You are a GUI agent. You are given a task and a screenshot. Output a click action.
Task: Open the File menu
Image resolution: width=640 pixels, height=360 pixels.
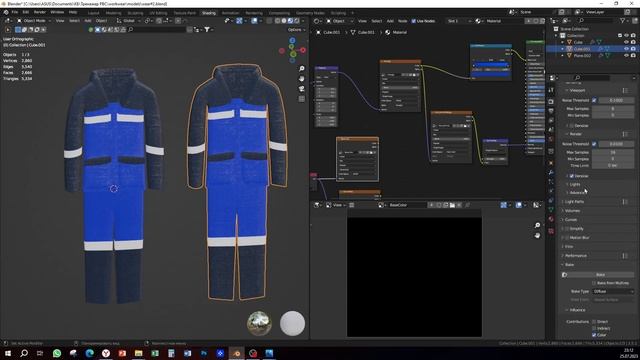(15, 12)
